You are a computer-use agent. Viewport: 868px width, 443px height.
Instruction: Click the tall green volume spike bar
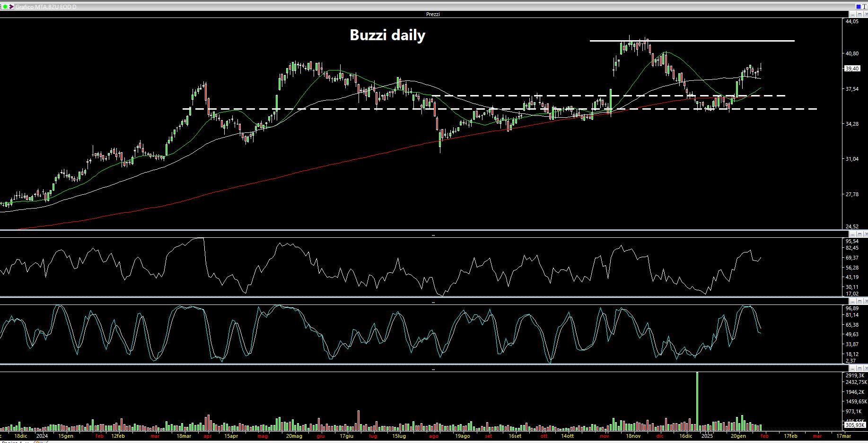[697, 401]
